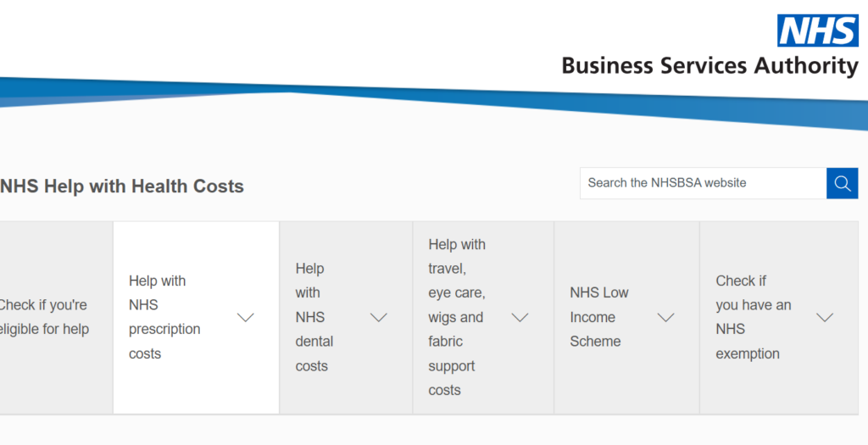This screenshot has width=868, height=445.
Task: Click 'fabric support costs' text in navigation
Action: coord(452,366)
